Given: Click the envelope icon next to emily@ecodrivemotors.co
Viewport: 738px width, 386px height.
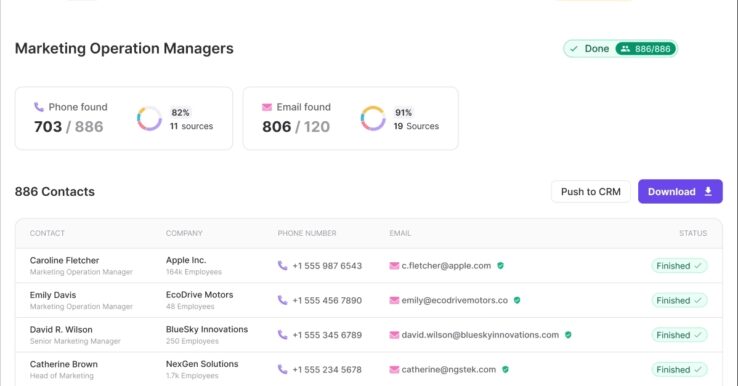Looking at the screenshot, I should pos(394,300).
